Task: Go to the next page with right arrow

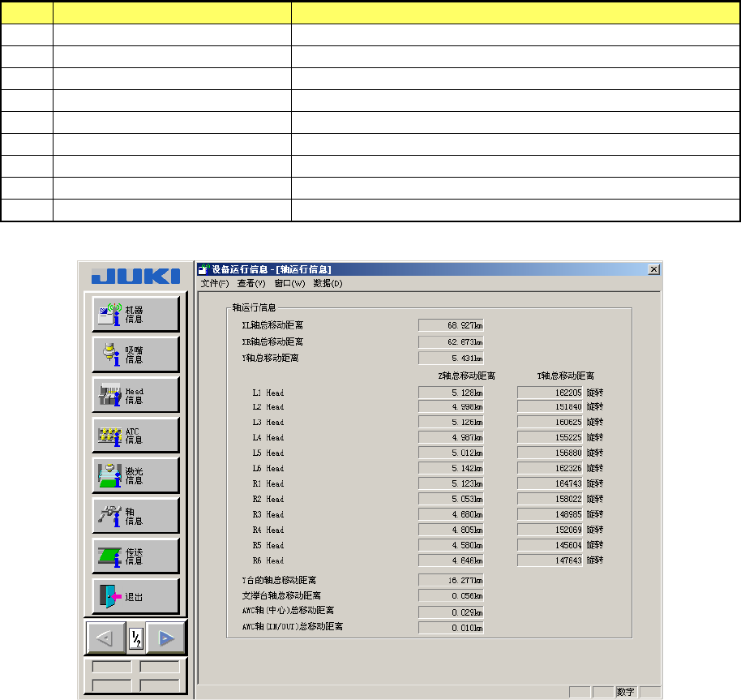Action: [x=165, y=638]
